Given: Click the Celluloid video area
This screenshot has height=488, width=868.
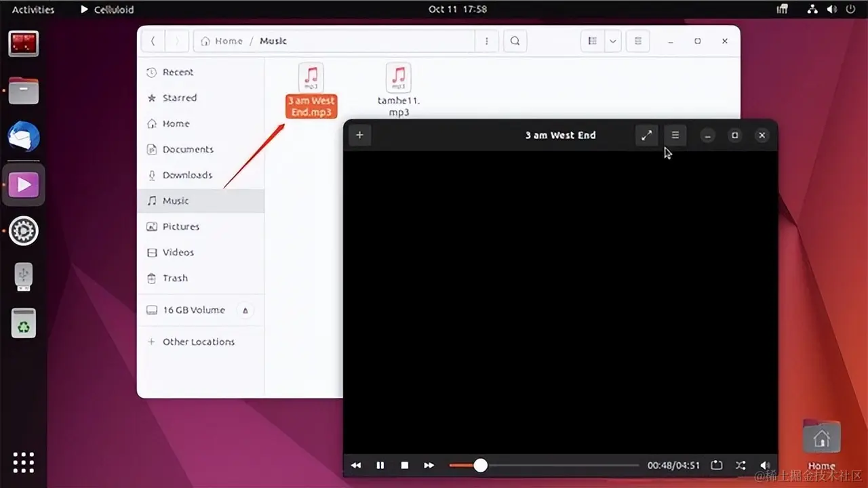Looking at the screenshot, I should (x=560, y=302).
